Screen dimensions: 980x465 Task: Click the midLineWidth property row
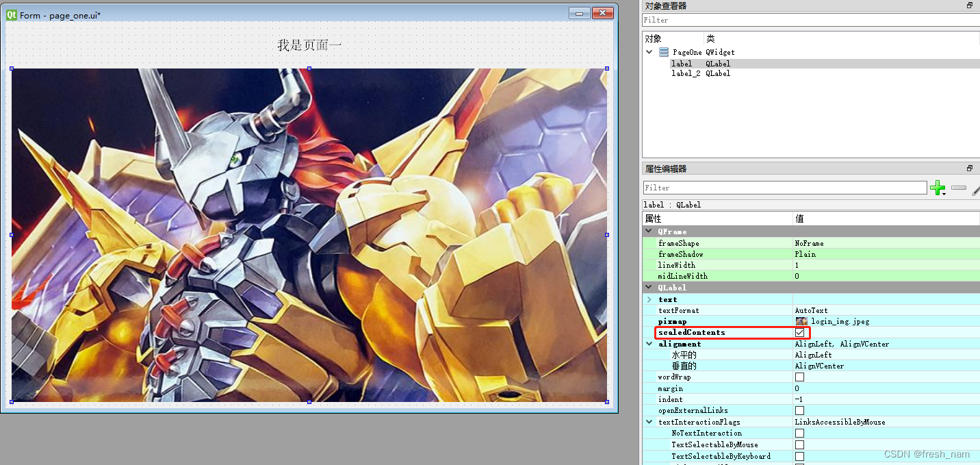pos(811,276)
